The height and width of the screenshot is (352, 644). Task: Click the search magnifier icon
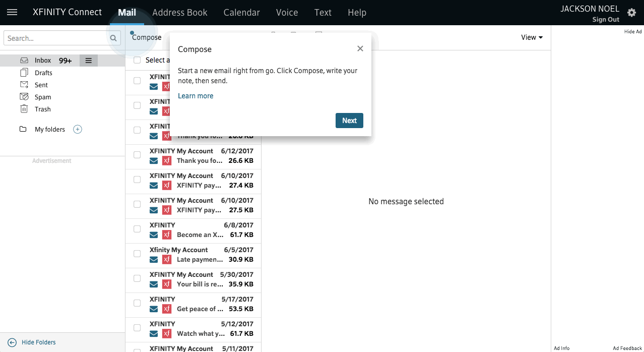(x=113, y=38)
